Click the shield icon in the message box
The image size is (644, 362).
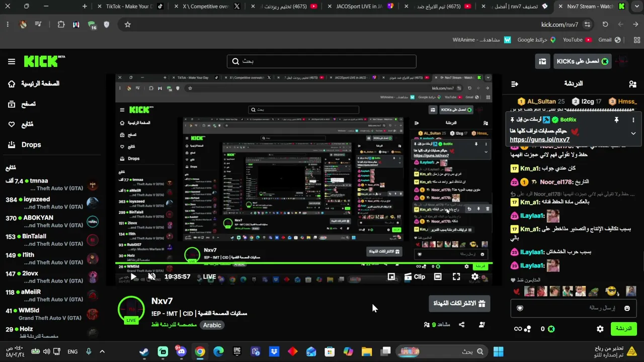[520, 308]
